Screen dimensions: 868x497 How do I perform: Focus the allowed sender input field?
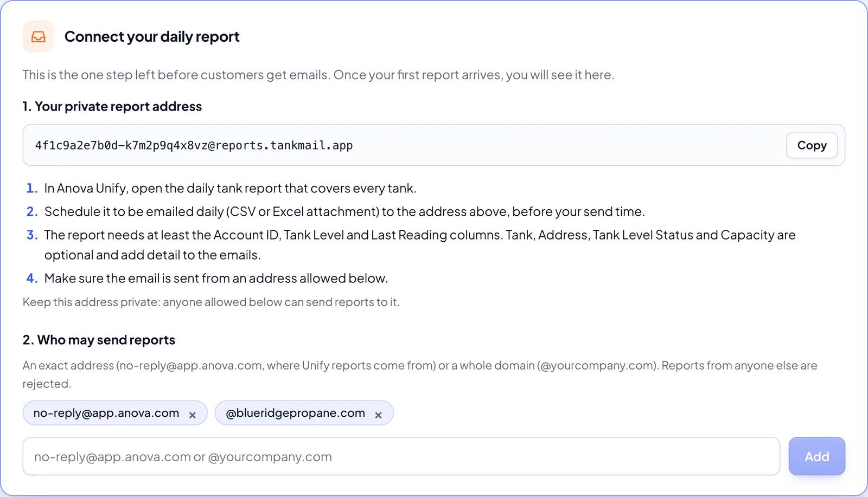point(401,456)
